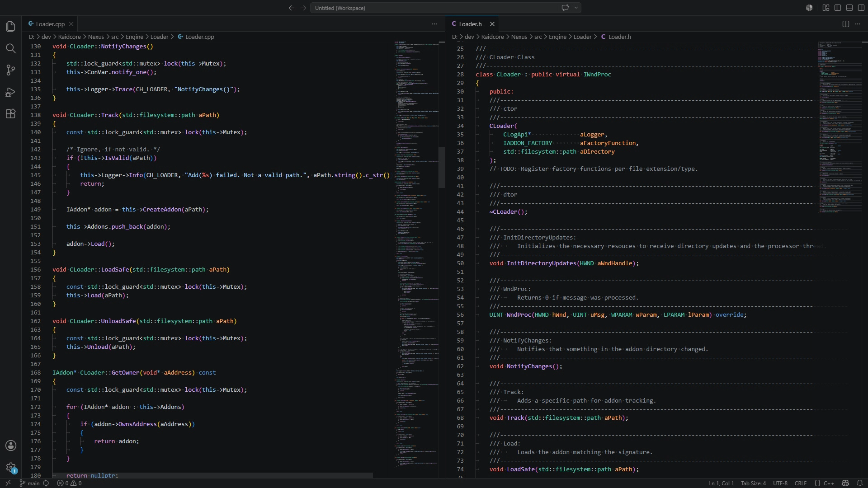Image resolution: width=868 pixels, height=488 pixels.
Task: Open the Copilot chat icon in title bar
Action: click(565, 8)
